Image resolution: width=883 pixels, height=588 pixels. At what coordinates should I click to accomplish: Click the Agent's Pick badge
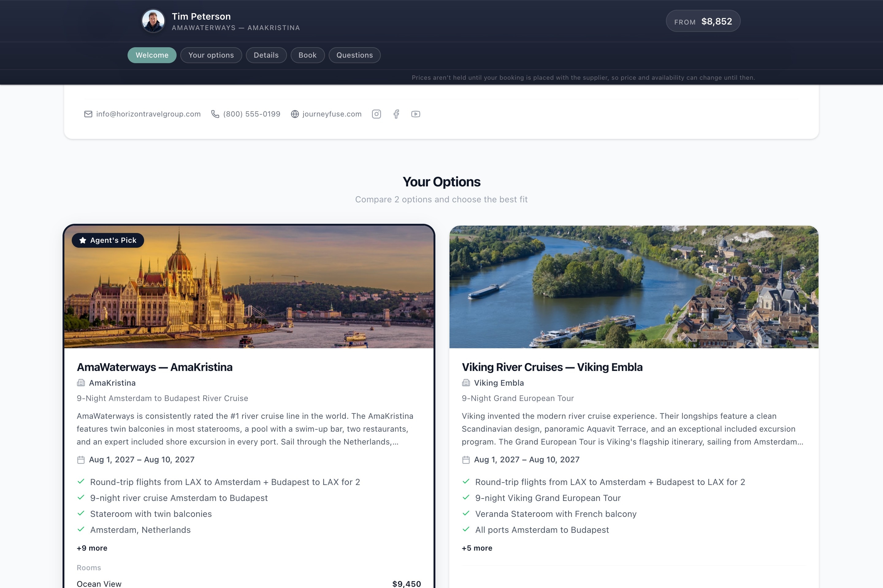click(x=108, y=240)
